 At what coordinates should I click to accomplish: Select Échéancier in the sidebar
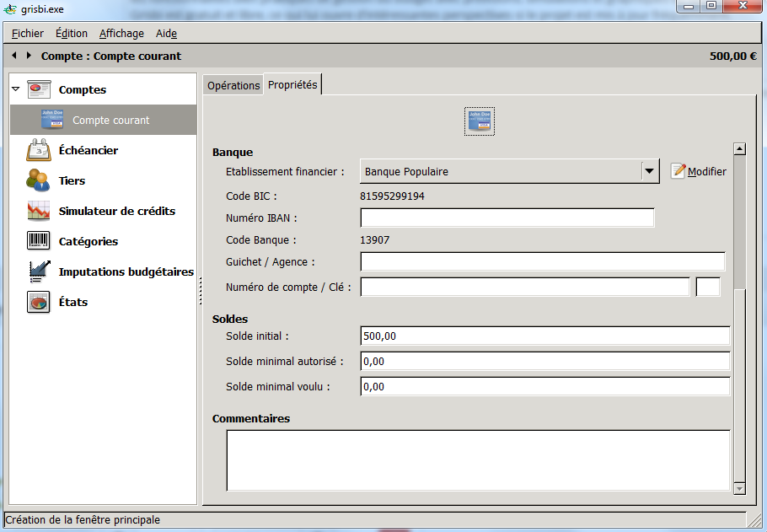point(88,150)
